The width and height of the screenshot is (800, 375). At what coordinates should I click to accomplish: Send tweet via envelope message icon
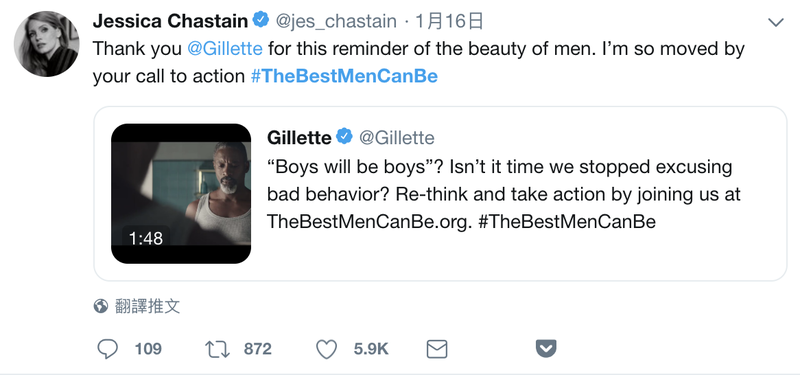(437, 349)
